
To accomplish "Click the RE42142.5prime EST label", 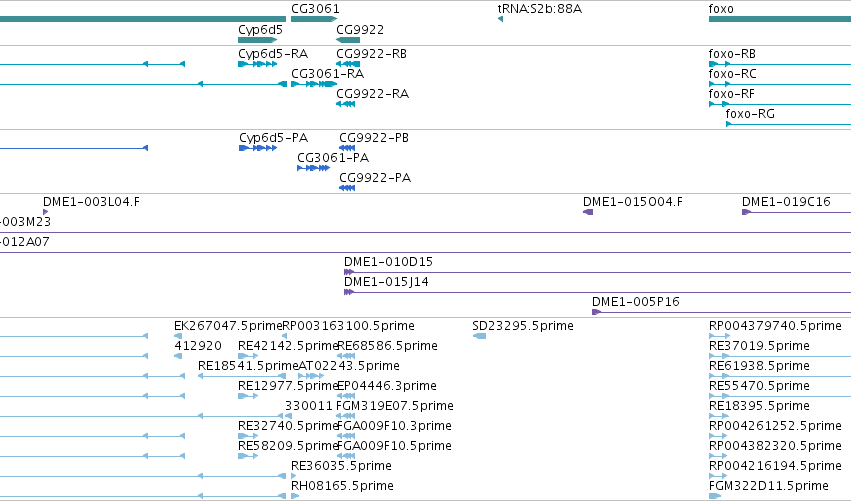I will (288, 346).
